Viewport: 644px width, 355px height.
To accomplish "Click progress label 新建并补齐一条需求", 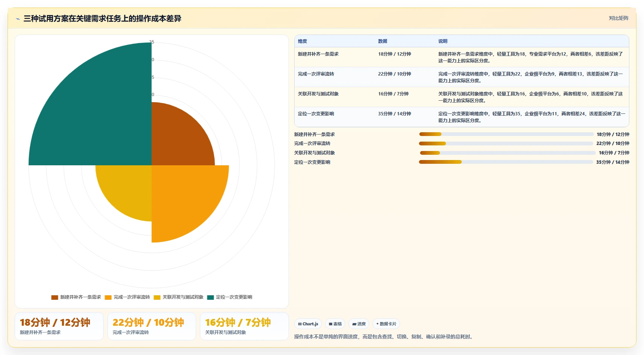I will pyautogui.click(x=314, y=134).
